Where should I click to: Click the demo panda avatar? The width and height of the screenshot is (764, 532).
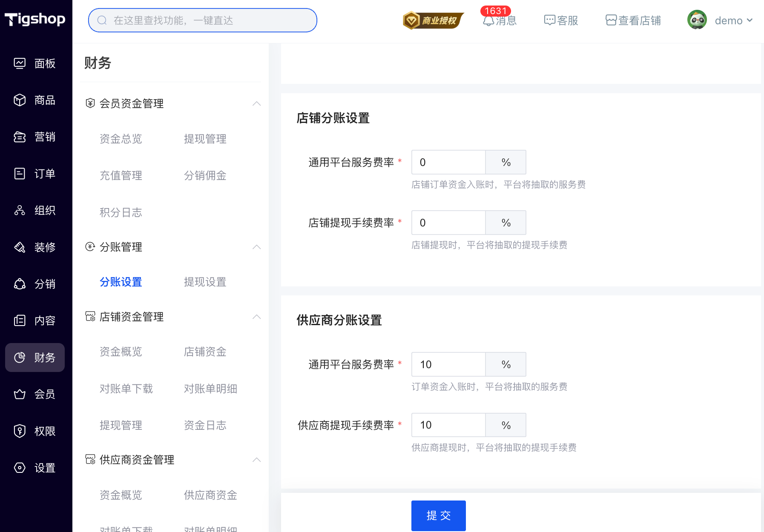(x=697, y=20)
